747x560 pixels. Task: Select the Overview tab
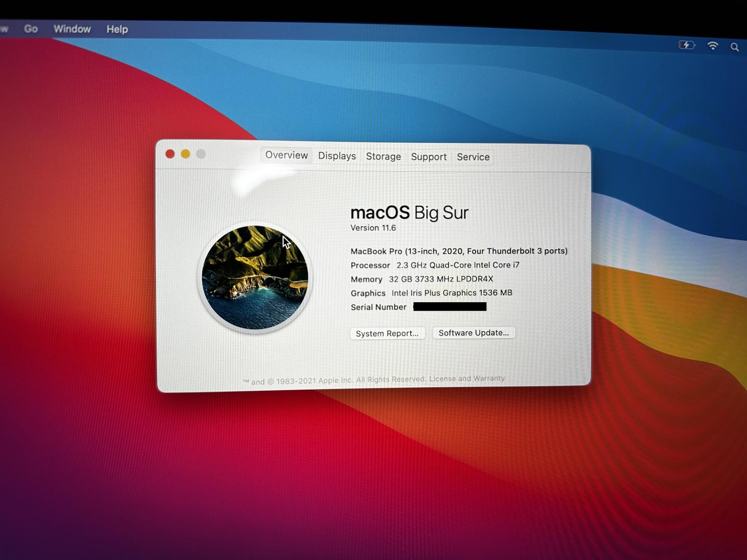point(286,155)
